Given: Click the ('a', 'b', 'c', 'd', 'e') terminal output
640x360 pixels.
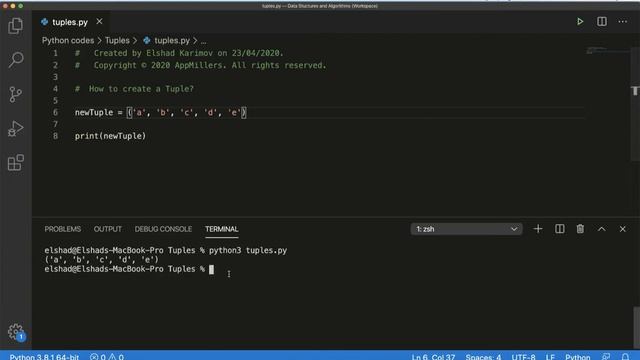Looking at the screenshot, I should click(101, 260).
